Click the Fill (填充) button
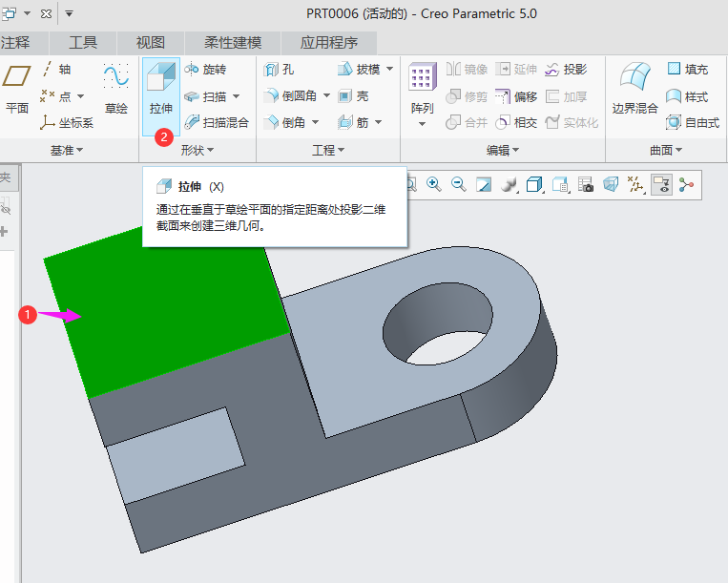This screenshot has height=583, width=728. (687, 70)
